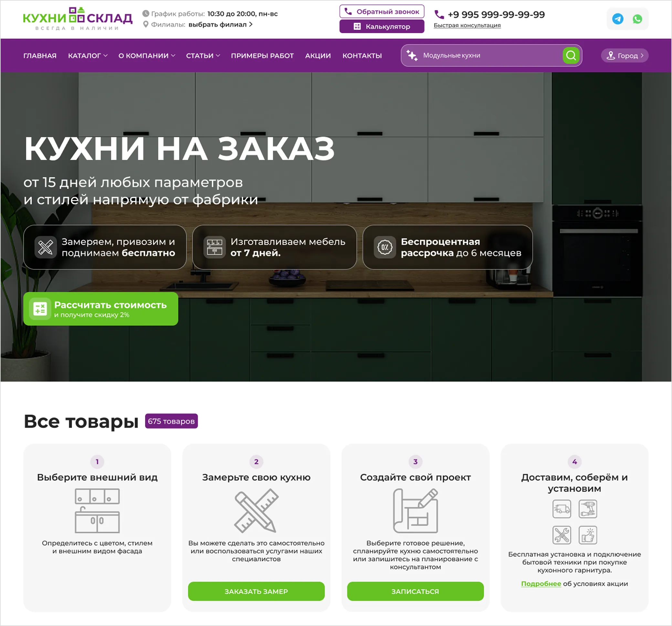Click the thumbs-up icon in step 4
The width and height of the screenshot is (672, 626).
pos(588,535)
